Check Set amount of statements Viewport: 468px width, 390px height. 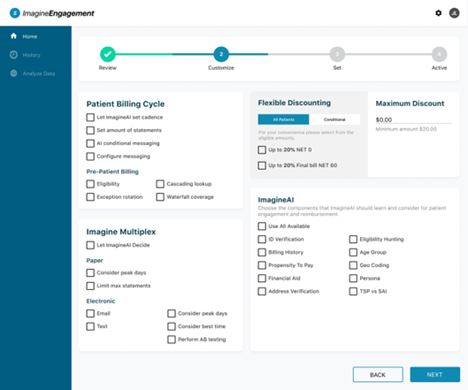point(90,130)
